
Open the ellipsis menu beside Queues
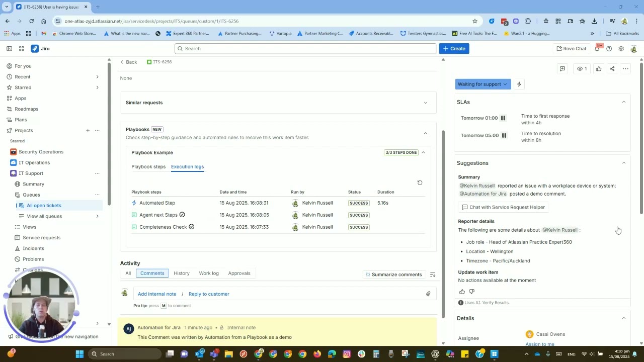click(98, 195)
